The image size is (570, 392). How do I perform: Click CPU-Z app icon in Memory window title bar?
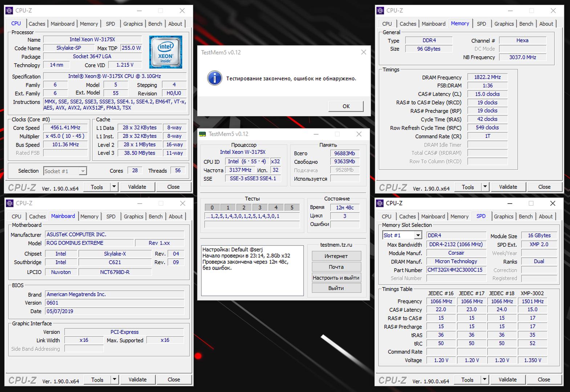[x=380, y=11]
